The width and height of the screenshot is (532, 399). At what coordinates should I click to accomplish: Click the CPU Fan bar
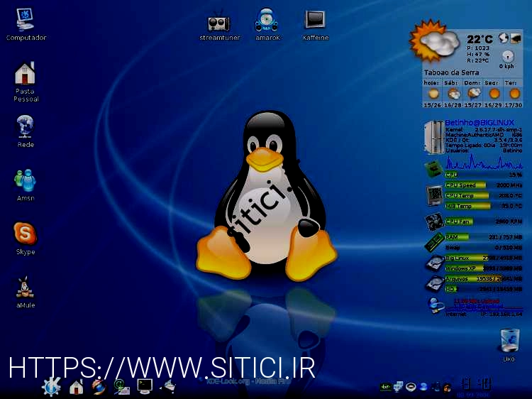click(x=484, y=222)
